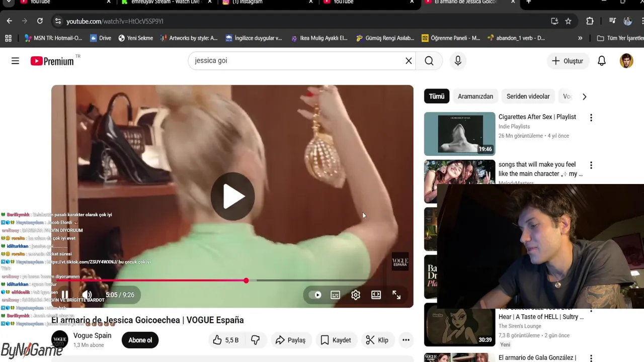Open the media control toolbar icon
Screen dimensions: 644x362
click(x=612, y=21)
